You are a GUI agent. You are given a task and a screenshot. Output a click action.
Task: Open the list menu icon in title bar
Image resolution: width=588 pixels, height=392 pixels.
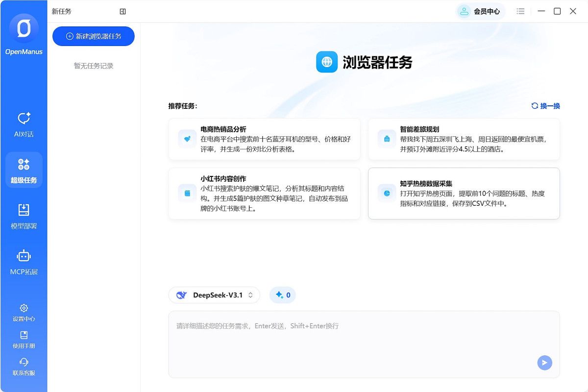coord(521,11)
